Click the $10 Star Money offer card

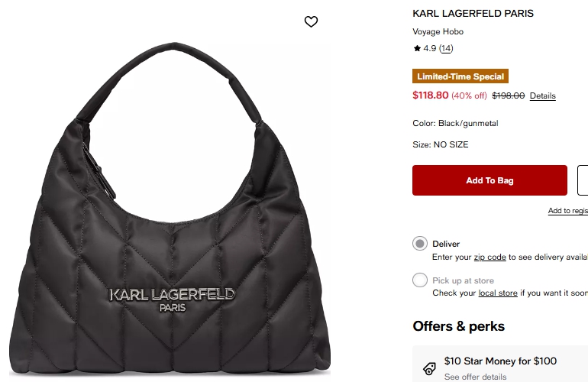(x=500, y=364)
